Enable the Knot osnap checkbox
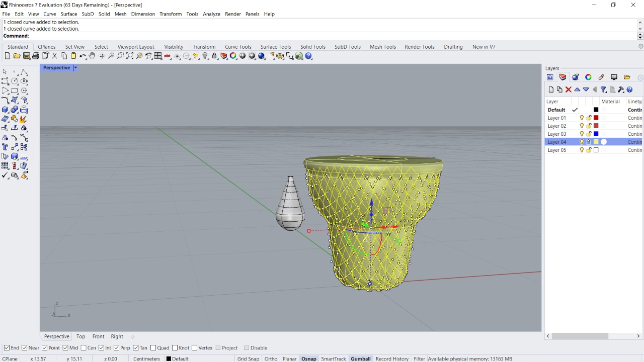The height and width of the screenshot is (362, 644). 175,348
